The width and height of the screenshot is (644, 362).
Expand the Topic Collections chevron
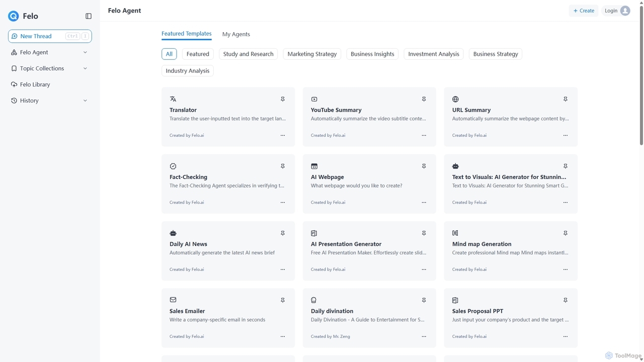point(85,68)
